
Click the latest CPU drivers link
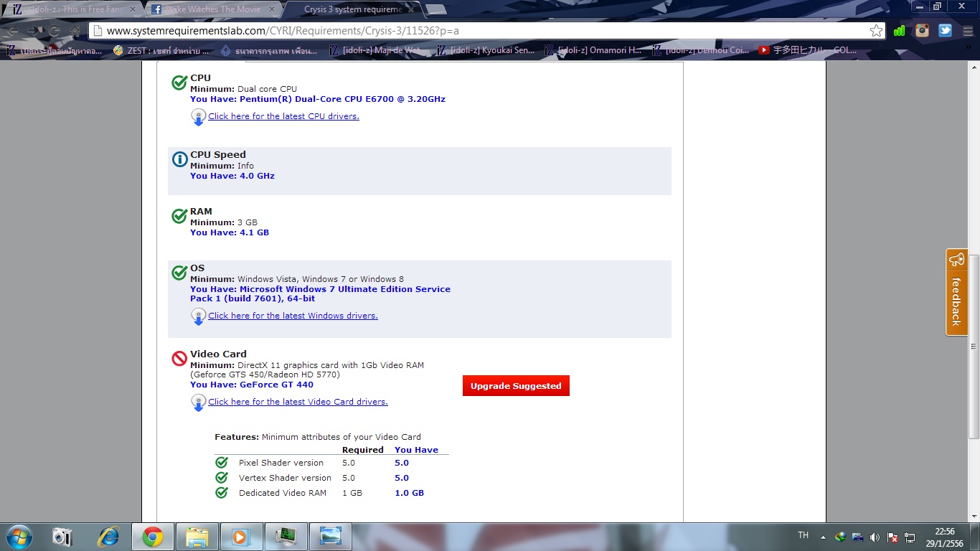click(283, 116)
